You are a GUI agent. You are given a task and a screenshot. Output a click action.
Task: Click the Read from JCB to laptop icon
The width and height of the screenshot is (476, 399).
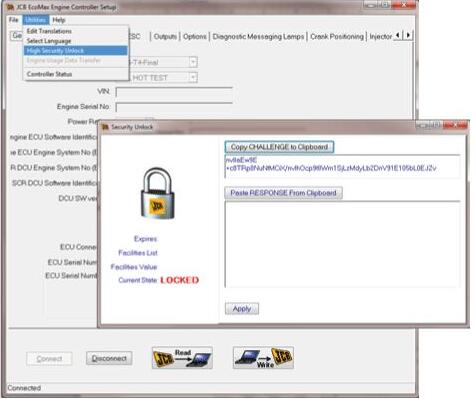pos(182,357)
